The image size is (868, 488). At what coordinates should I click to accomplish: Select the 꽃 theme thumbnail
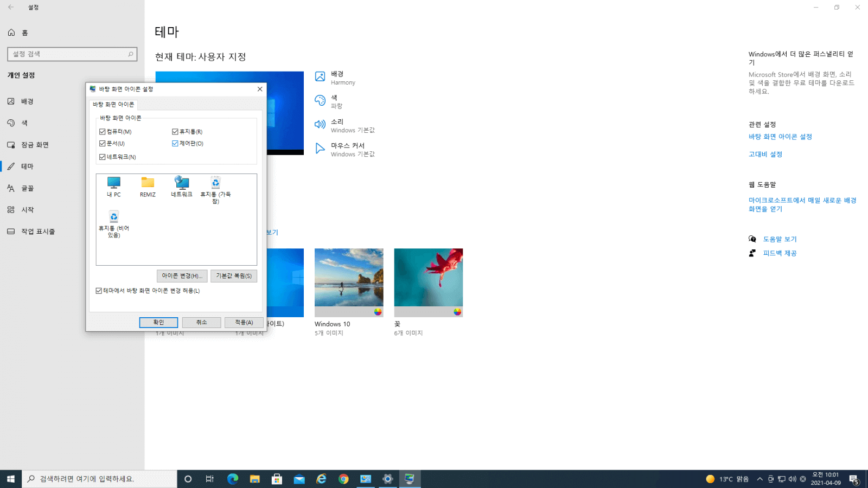[429, 282]
